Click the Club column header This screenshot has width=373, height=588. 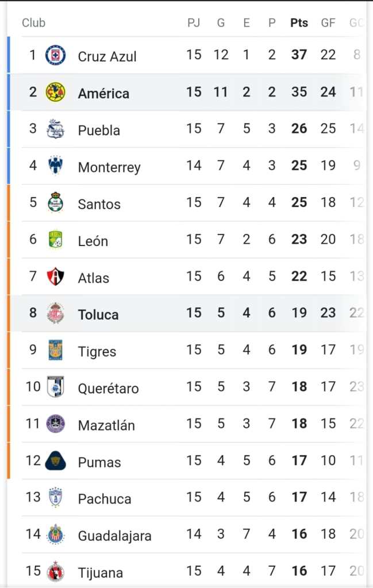(34, 23)
